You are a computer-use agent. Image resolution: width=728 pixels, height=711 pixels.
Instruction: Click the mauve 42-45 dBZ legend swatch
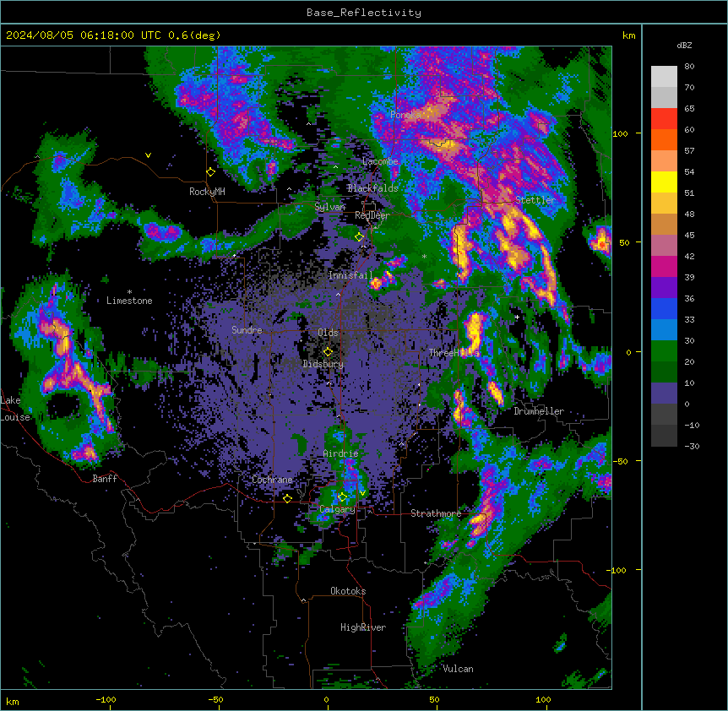(x=664, y=246)
